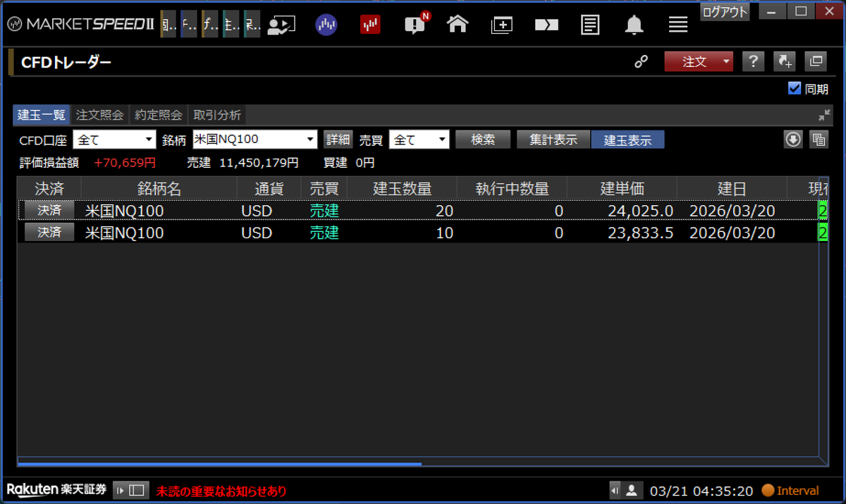Click the 建日 column header
846x504 pixels.
click(x=732, y=189)
